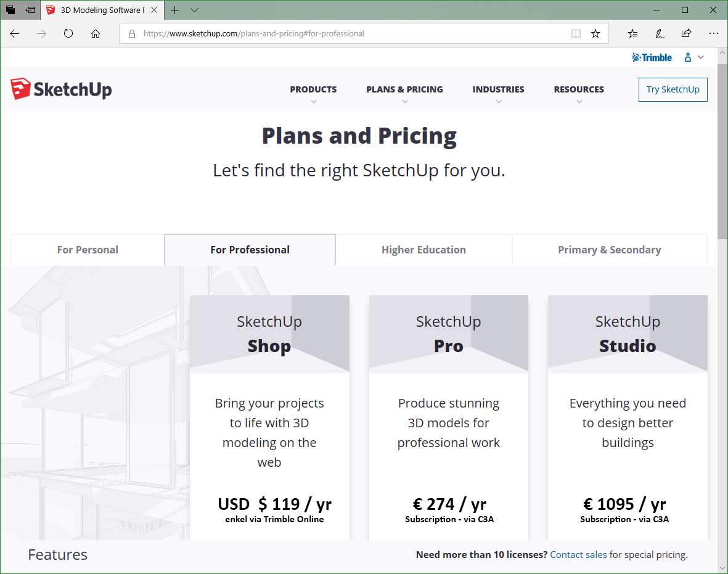Click the SketchUp logo in the header
Image resolution: width=728 pixels, height=574 pixels.
pyautogui.click(x=61, y=89)
